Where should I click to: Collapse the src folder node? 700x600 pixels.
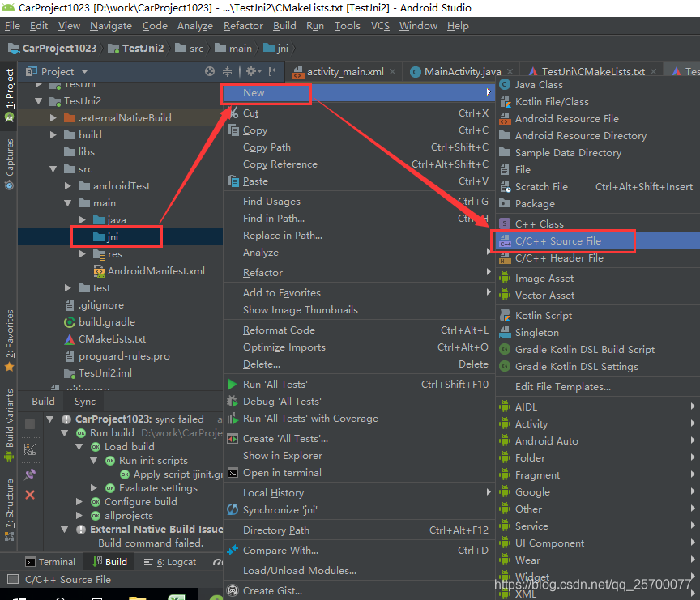[53, 169]
